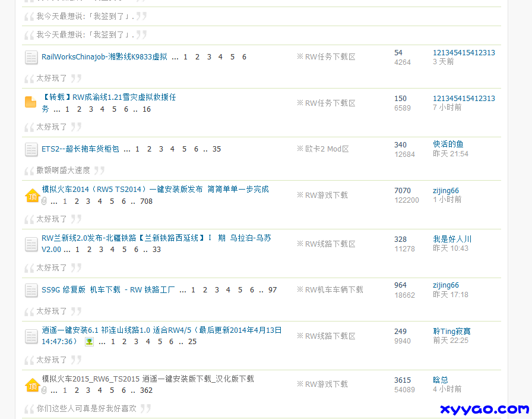
Task: Open profile of poster 聆Ting寂寞
Action: (451, 330)
